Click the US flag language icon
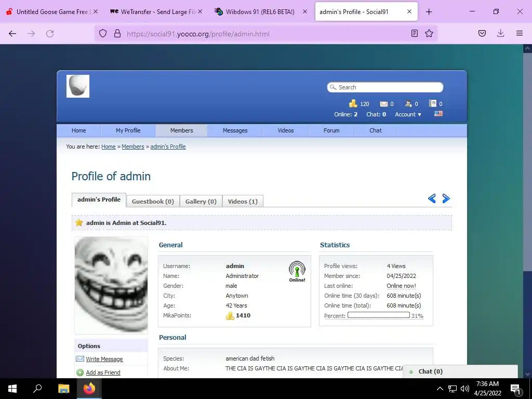Viewport: 532px width, 399px height. point(438,114)
